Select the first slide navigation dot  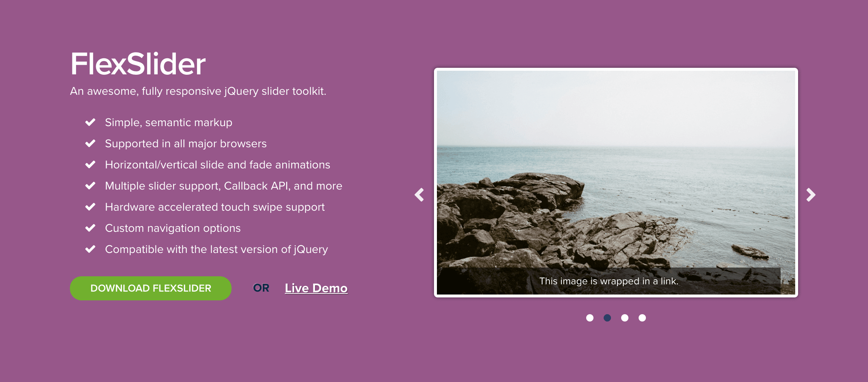(x=590, y=318)
